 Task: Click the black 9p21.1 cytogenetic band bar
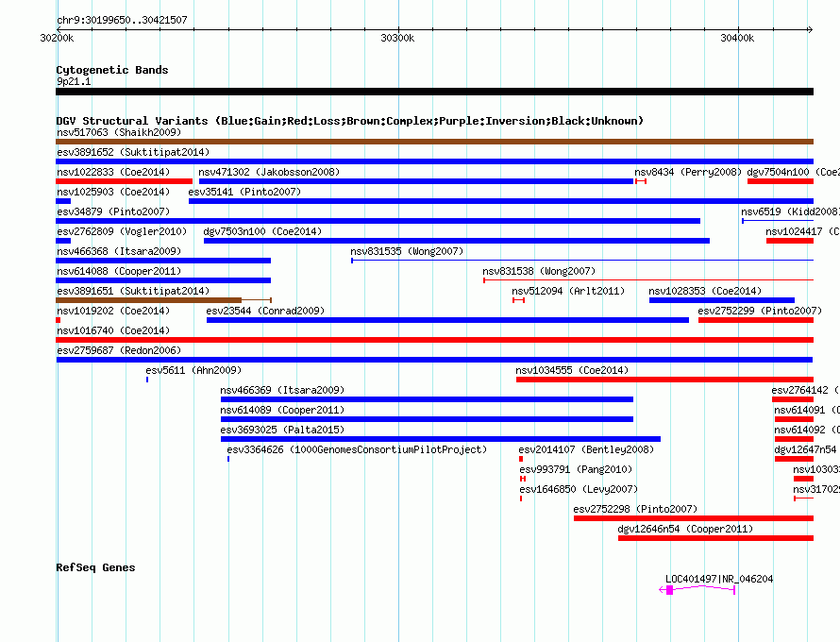[434, 92]
